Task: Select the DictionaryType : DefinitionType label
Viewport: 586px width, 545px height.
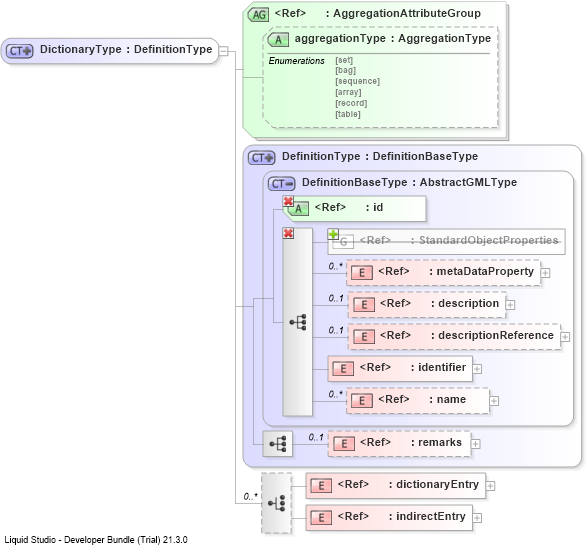Action: [126, 49]
